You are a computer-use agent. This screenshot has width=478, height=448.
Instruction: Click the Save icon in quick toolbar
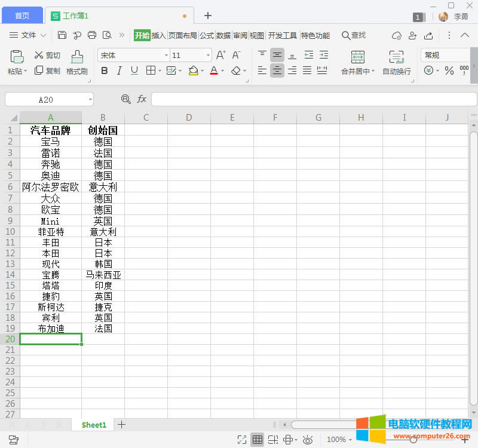(x=62, y=35)
